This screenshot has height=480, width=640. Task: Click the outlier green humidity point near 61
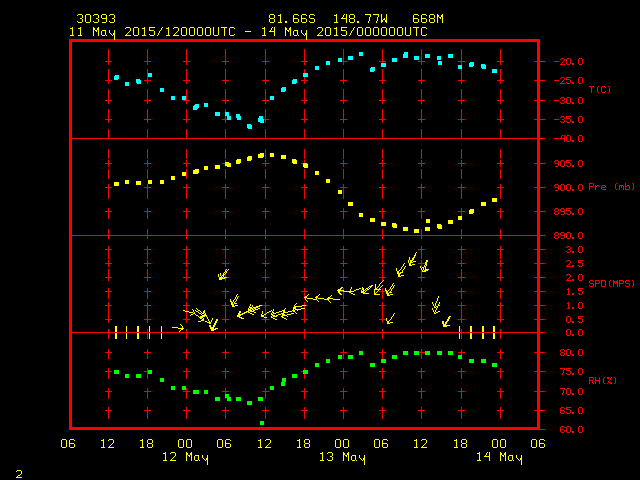(x=262, y=423)
